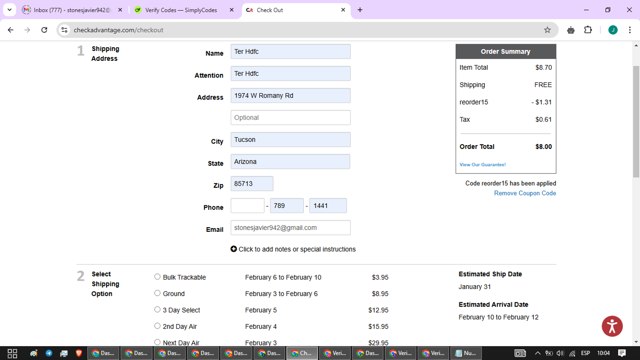Close the Inbox Gmail tab
The height and width of the screenshot is (360, 640).
[120, 10]
